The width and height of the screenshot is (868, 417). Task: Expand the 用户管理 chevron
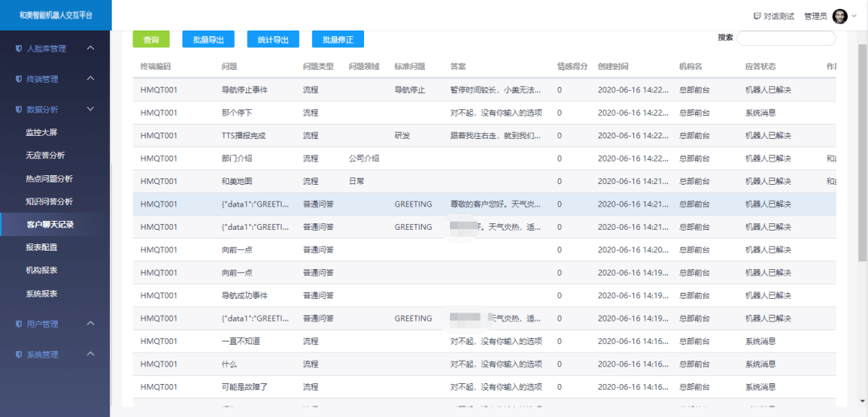pos(91,324)
